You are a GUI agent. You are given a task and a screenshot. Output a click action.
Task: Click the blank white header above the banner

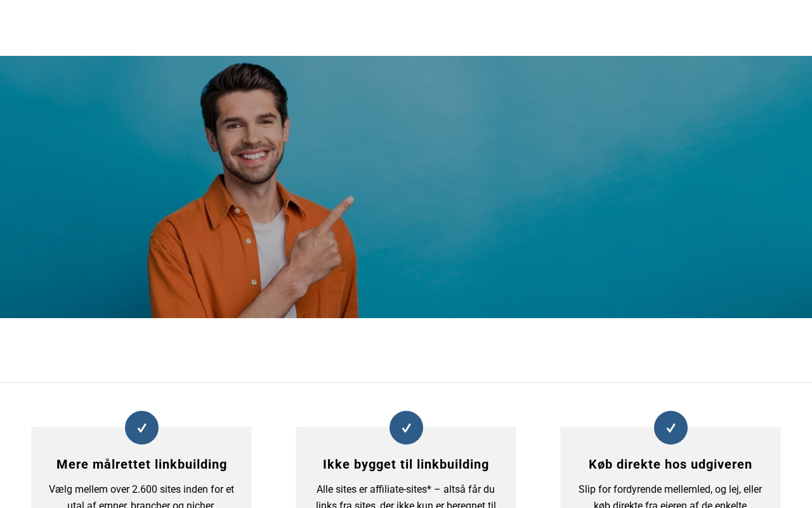click(406, 28)
